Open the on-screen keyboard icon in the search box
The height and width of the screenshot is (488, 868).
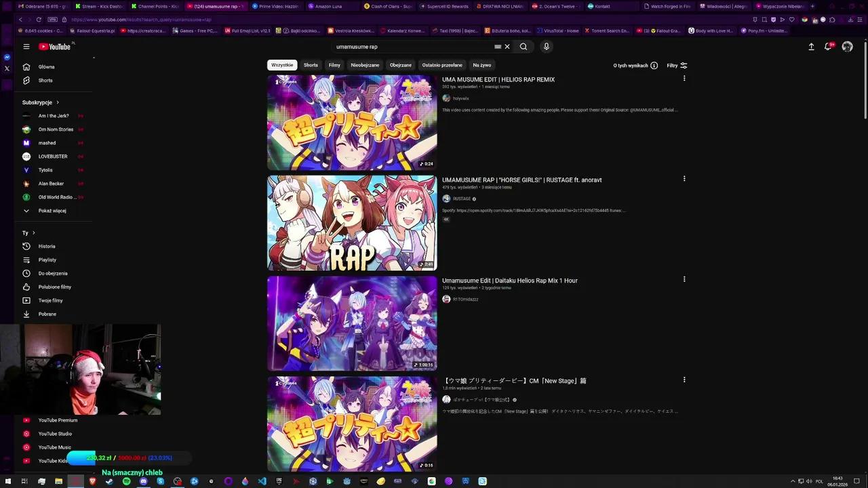pyautogui.click(x=498, y=47)
